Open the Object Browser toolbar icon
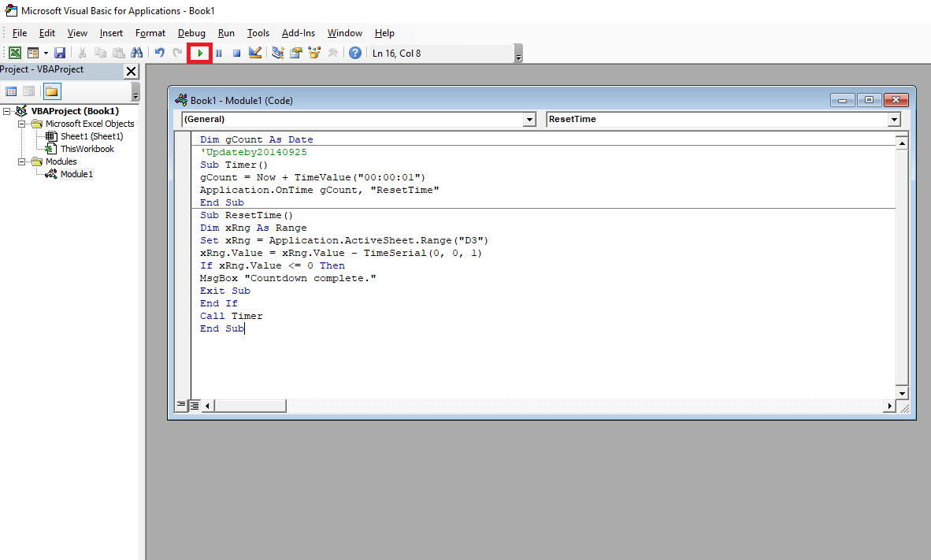Image resolution: width=931 pixels, height=560 pixels. [314, 53]
